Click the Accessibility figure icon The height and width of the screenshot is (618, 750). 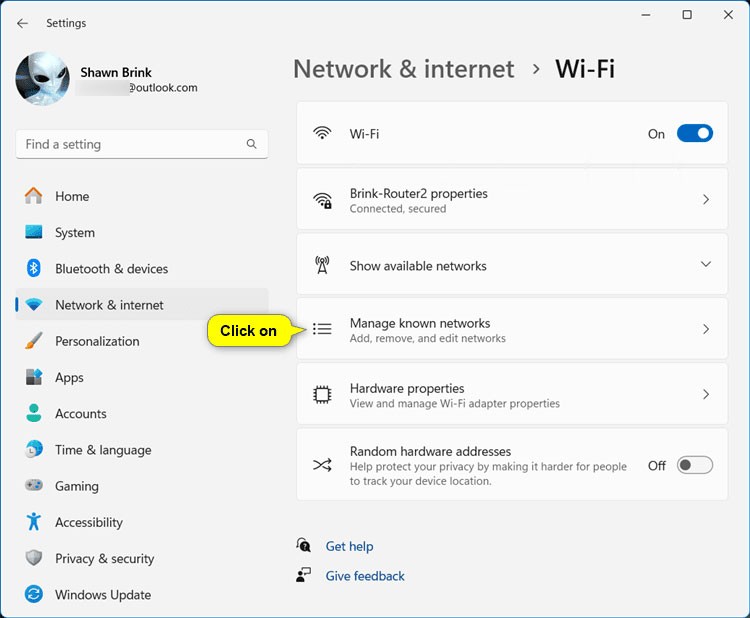tap(34, 522)
